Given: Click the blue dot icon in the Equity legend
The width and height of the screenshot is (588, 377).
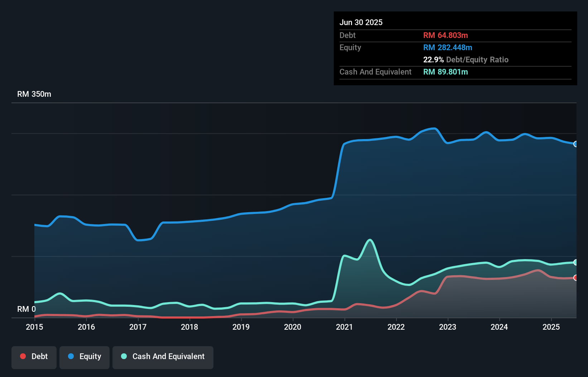Looking at the screenshot, I should click(71, 356).
